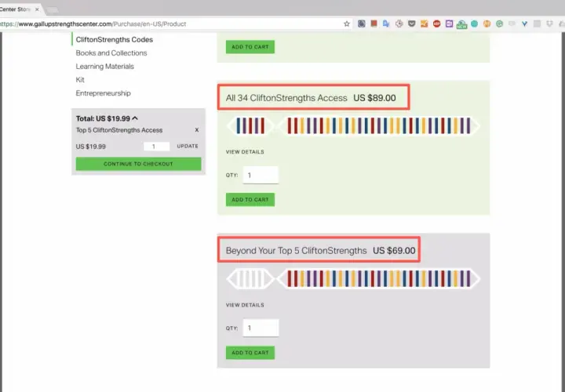Open Learning Materials category
Image resolution: width=565 pixels, height=392 pixels.
(x=105, y=66)
